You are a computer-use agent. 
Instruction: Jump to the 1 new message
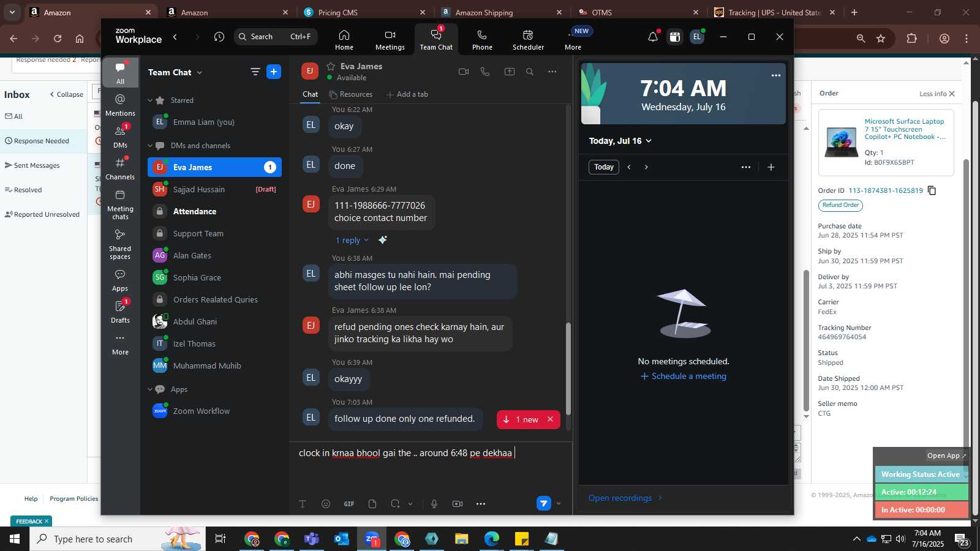click(520, 419)
